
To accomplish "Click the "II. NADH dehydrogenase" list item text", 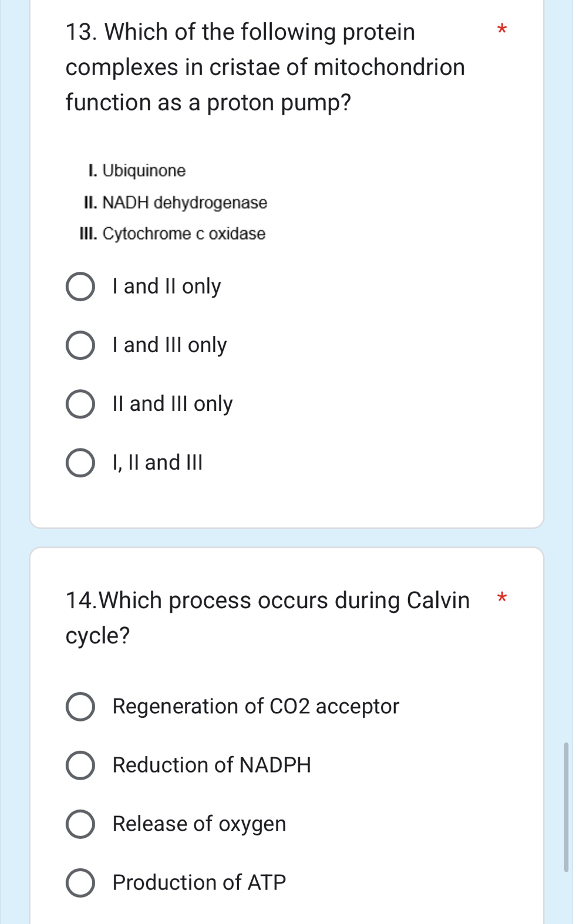I will pos(176,203).
